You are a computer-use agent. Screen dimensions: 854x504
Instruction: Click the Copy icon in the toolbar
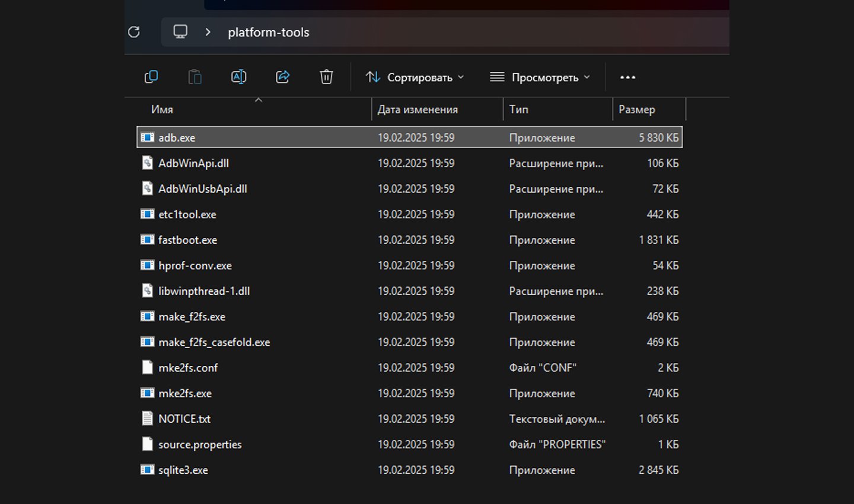151,76
